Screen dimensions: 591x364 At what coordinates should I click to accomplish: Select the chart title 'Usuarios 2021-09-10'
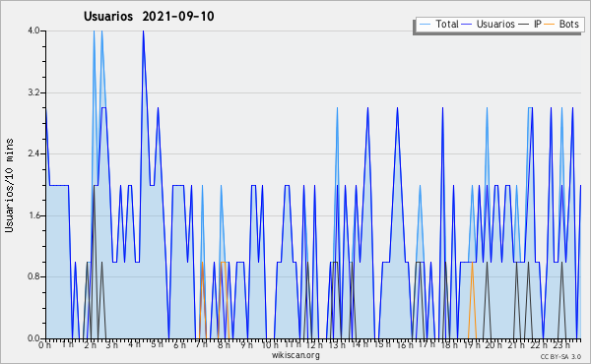[149, 17]
